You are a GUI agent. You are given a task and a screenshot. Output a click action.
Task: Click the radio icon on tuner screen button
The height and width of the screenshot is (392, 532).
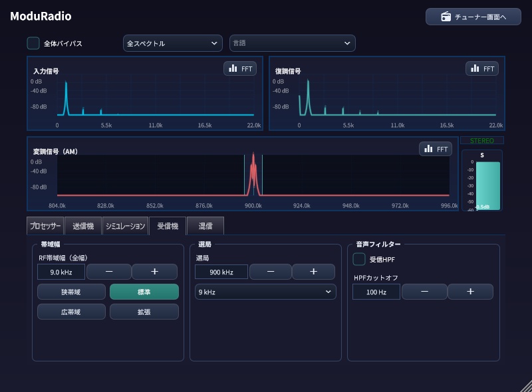446,17
